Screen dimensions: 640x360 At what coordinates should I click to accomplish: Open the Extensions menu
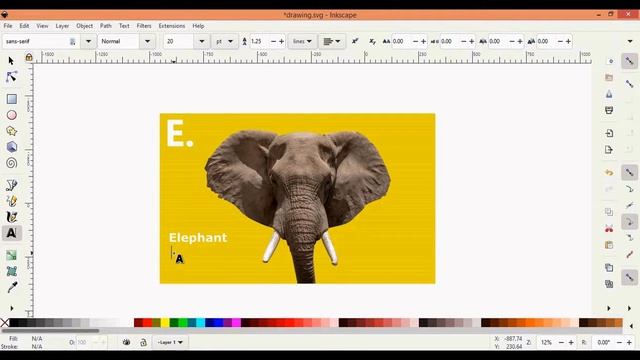pyautogui.click(x=172, y=26)
